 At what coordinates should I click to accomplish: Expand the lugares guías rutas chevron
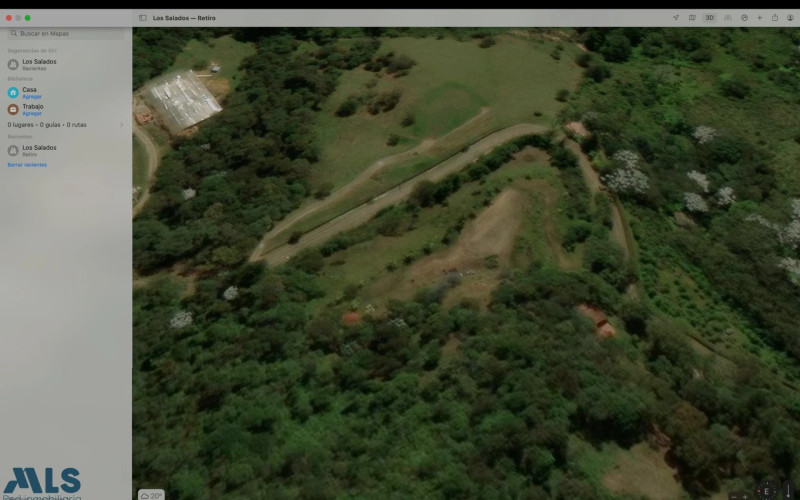click(x=121, y=124)
